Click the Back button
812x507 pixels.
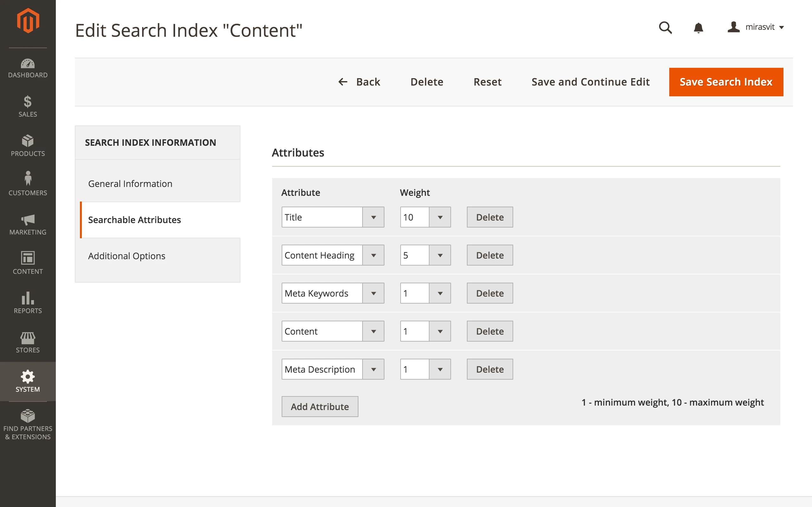click(x=359, y=82)
